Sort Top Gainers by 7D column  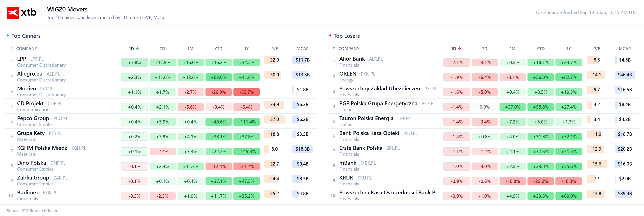click(x=162, y=49)
